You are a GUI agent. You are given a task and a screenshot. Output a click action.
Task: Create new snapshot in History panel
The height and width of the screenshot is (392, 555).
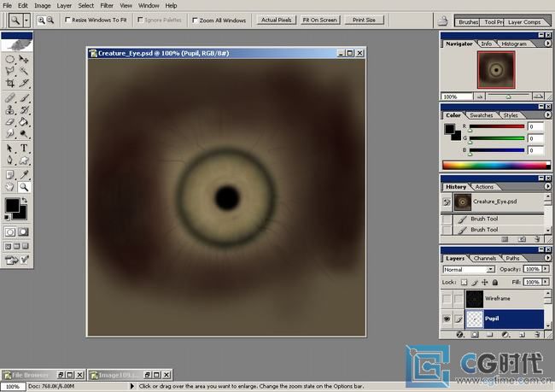522,239
